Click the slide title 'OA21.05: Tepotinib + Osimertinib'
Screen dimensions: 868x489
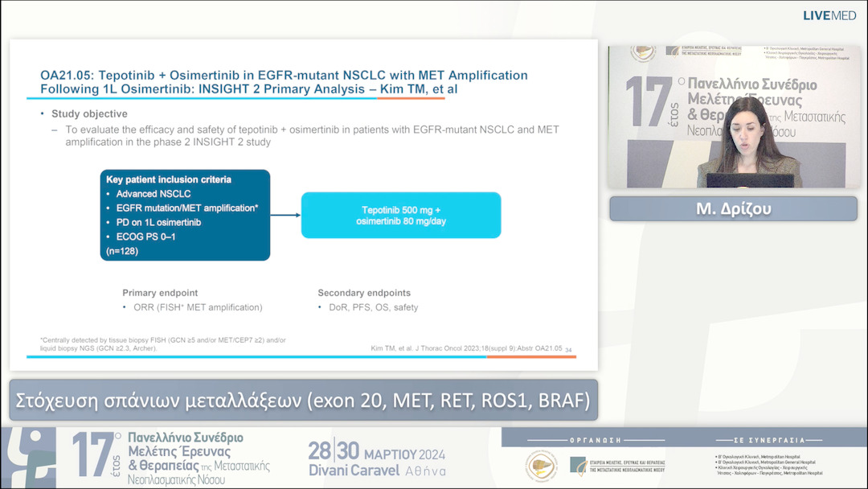284,82
